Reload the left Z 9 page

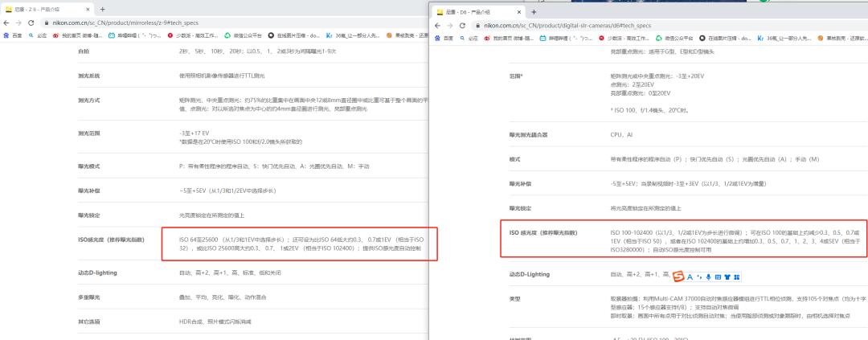pyautogui.click(x=31, y=23)
